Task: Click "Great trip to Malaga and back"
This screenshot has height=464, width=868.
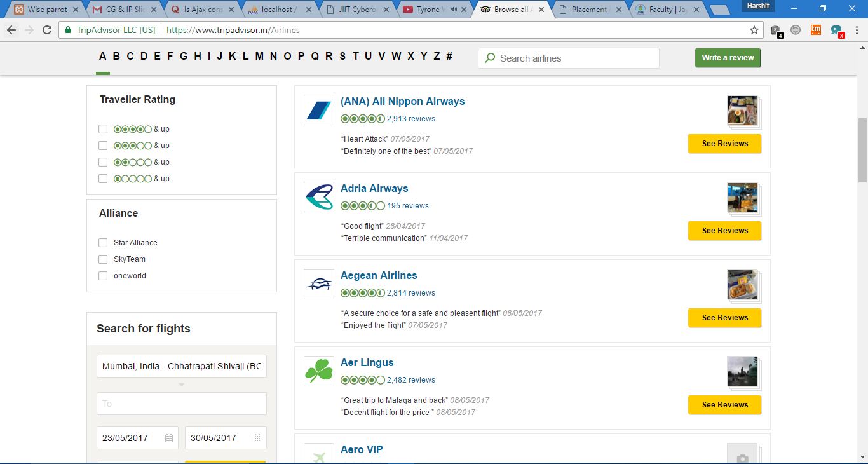Action: [x=394, y=400]
